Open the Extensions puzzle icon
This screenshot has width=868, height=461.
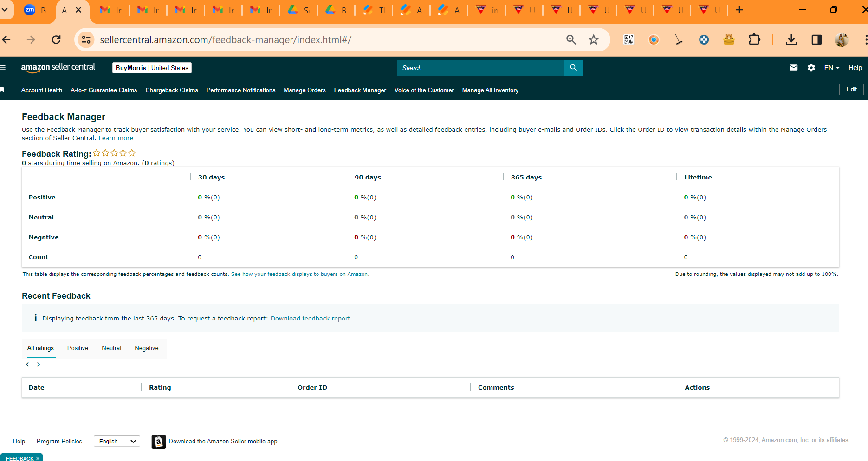754,40
